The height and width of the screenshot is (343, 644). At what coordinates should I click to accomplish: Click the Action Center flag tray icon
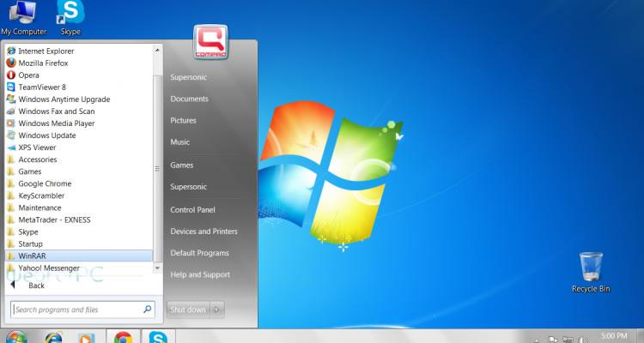click(x=553, y=340)
